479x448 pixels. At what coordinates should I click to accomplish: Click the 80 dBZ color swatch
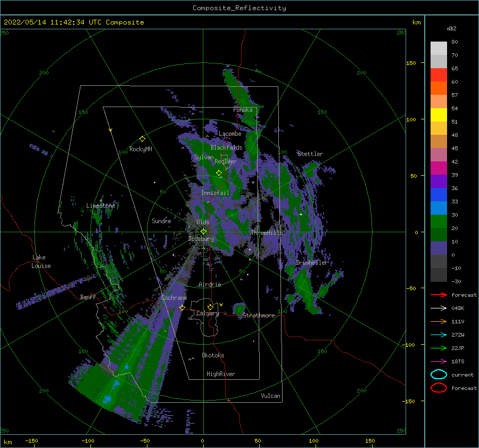point(439,48)
